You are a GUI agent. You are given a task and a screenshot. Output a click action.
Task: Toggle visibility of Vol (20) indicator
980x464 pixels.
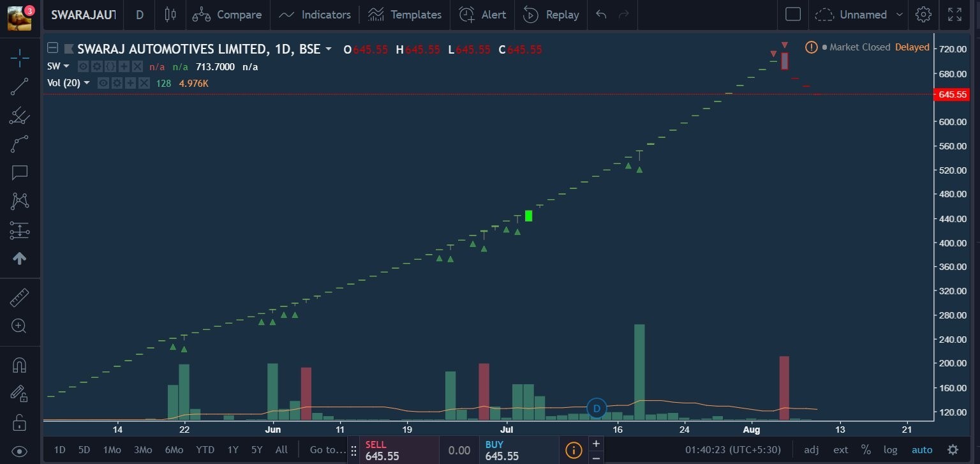point(103,83)
